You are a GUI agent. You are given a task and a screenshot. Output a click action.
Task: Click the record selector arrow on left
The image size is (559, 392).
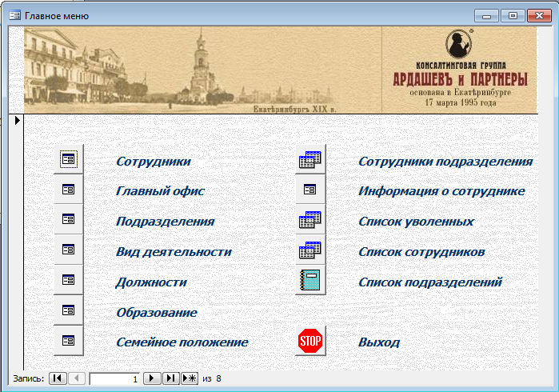coord(15,121)
